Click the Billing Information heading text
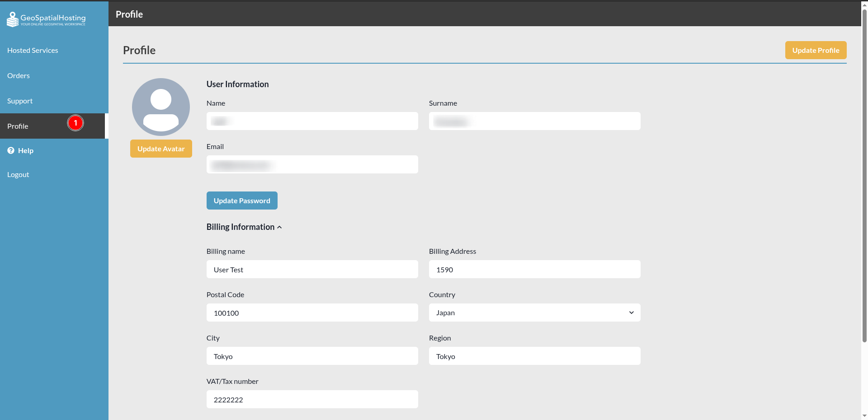This screenshot has height=420, width=868. click(x=241, y=227)
